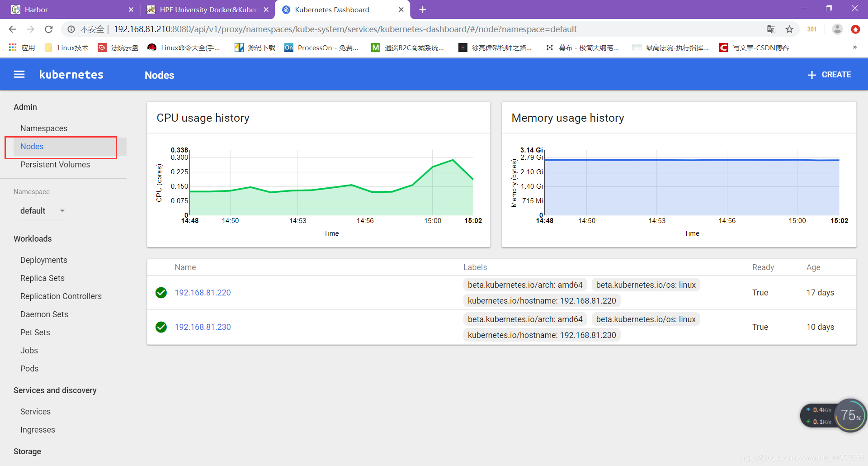Viewport: 868px width, 466px height.
Task: Open the 徐亮偉架构师之路 bookmark
Action: 495,48
